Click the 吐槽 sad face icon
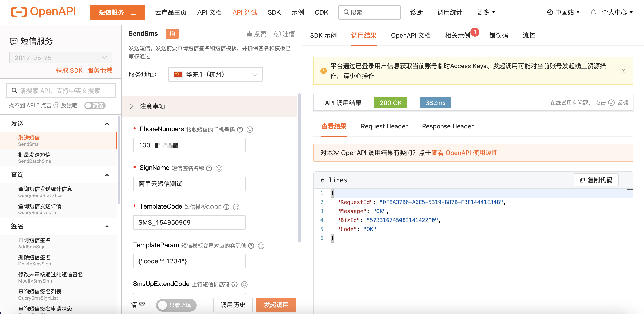644x314 pixels. coord(277,34)
